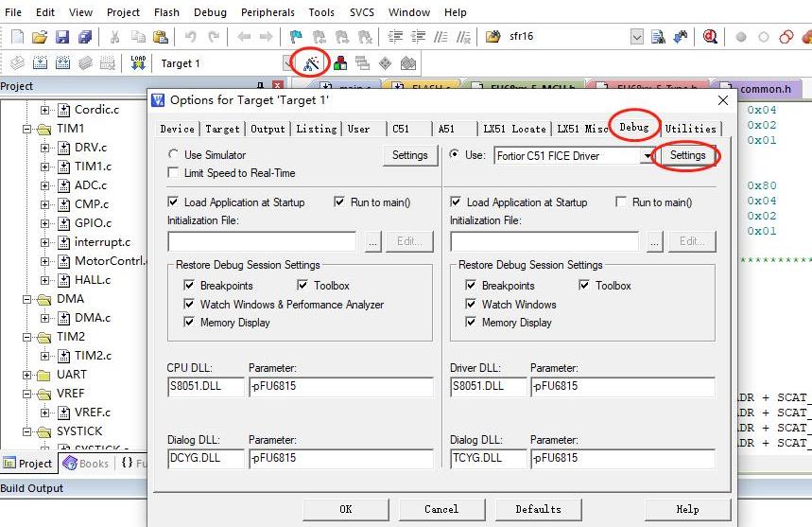Open Options for Target wand icon
This screenshot has width=812, height=527.
[x=313, y=63]
